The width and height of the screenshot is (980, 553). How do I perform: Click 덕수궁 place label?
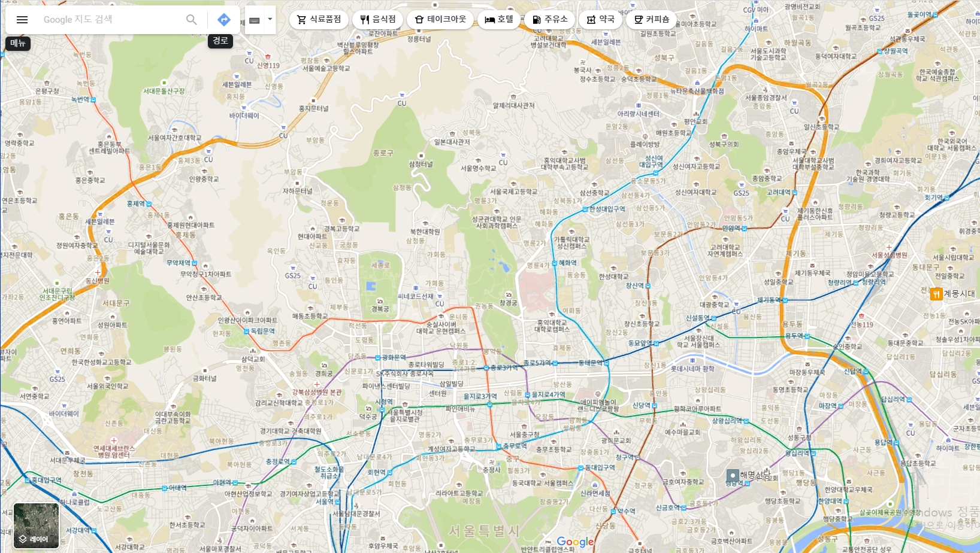click(368, 417)
